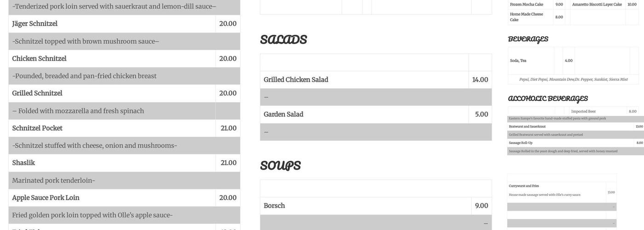
Task: Click the Soda, Tea beverage entry
Action: (518, 61)
